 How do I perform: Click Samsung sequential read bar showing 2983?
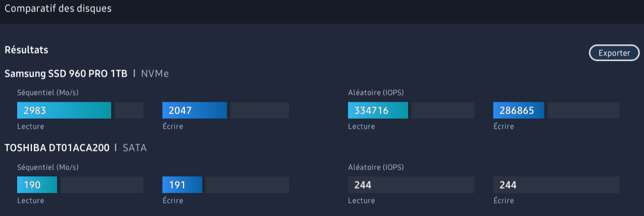click(x=64, y=111)
